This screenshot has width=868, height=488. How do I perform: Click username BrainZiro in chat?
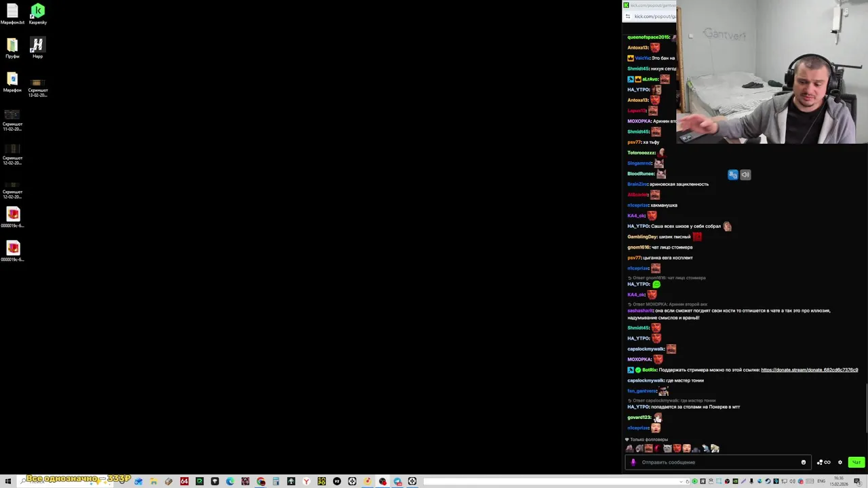tap(637, 184)
